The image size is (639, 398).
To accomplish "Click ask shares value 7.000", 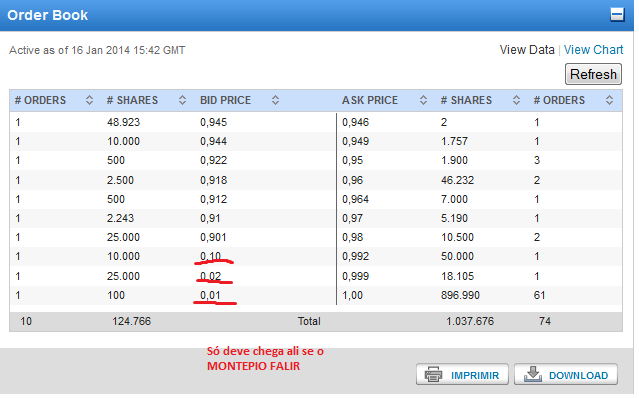I will 454,199.
